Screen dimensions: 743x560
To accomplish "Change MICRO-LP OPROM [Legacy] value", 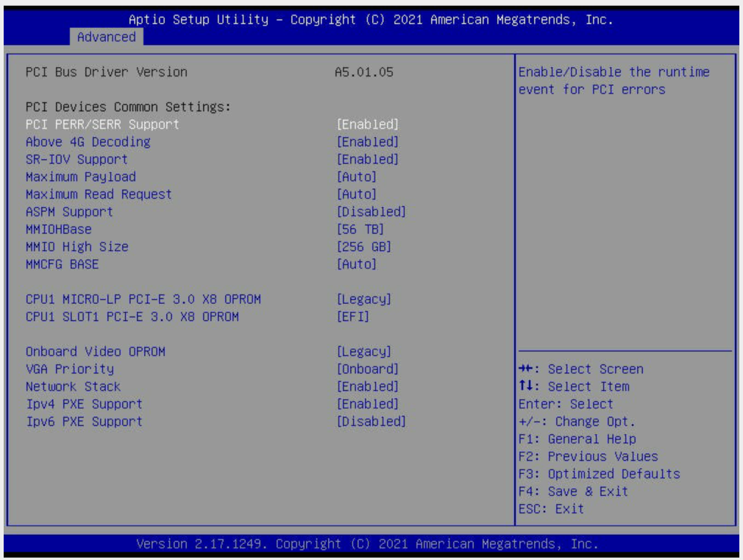I will (364, 300).
